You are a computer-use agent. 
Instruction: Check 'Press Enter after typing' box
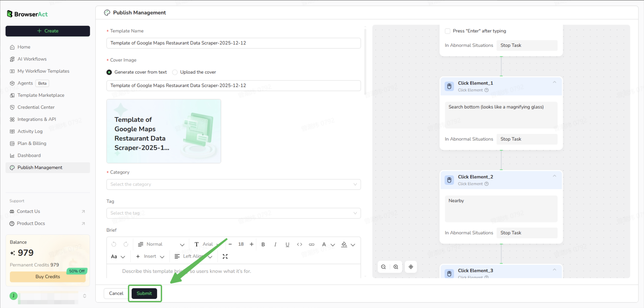448,31
